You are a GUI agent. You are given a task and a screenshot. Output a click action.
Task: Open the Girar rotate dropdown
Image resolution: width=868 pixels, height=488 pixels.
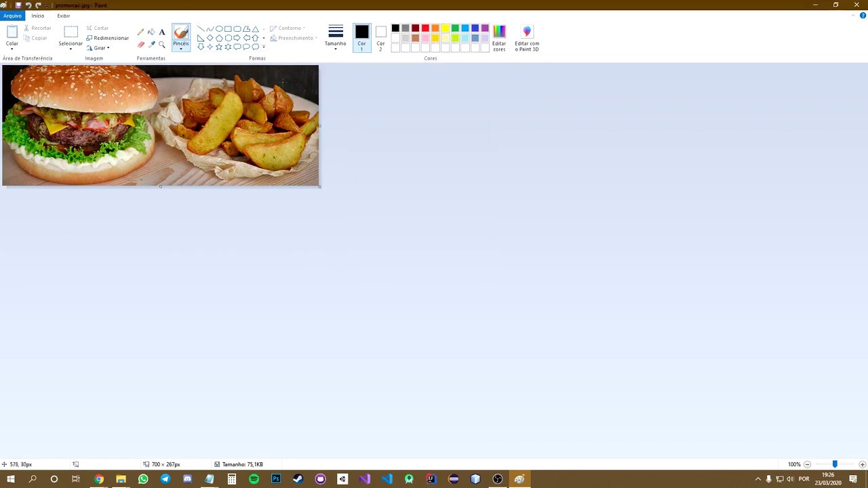click(98, 48)
